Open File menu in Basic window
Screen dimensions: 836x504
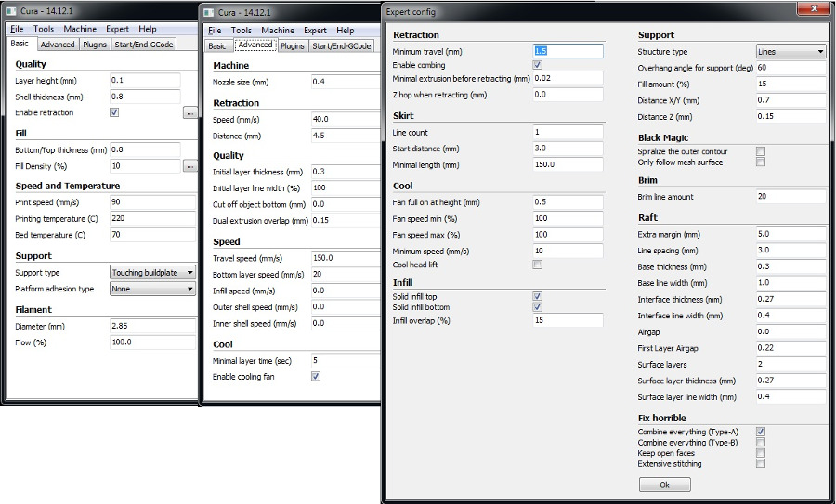point(17,29)
